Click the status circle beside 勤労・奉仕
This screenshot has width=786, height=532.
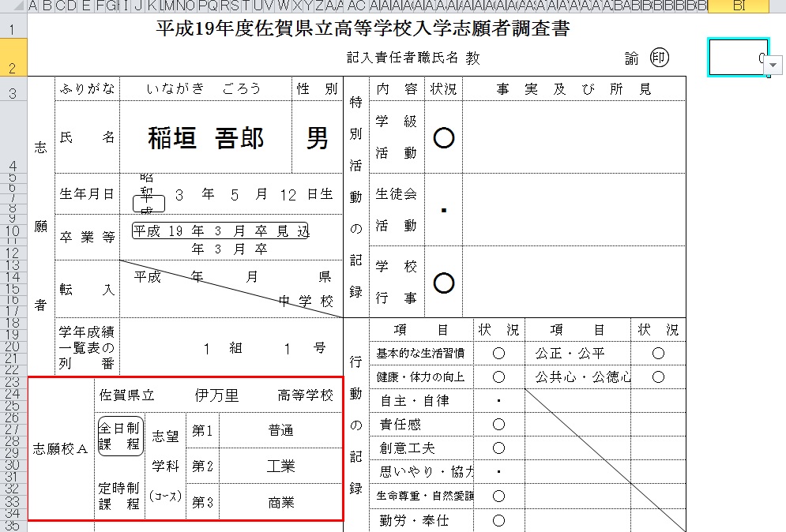498,520
